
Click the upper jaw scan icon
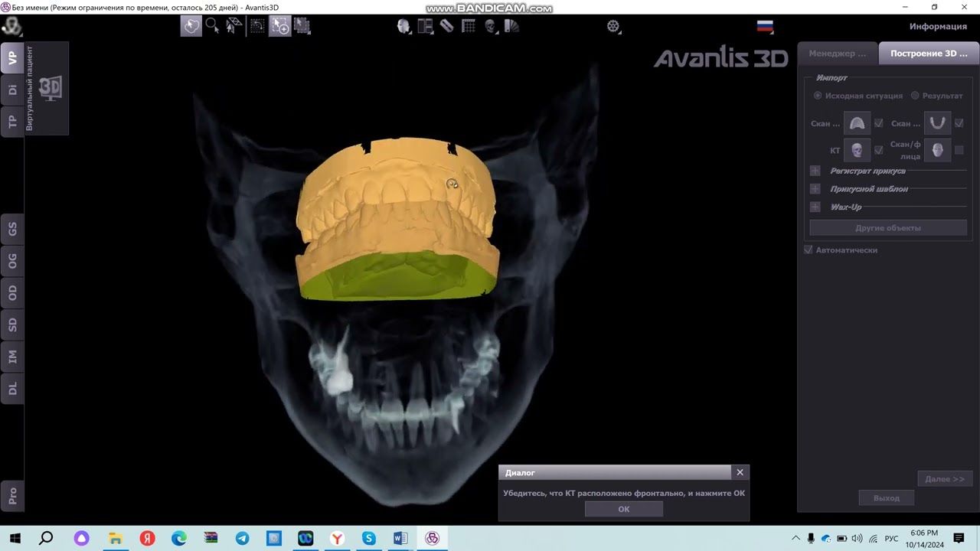(x=857, y=123)
